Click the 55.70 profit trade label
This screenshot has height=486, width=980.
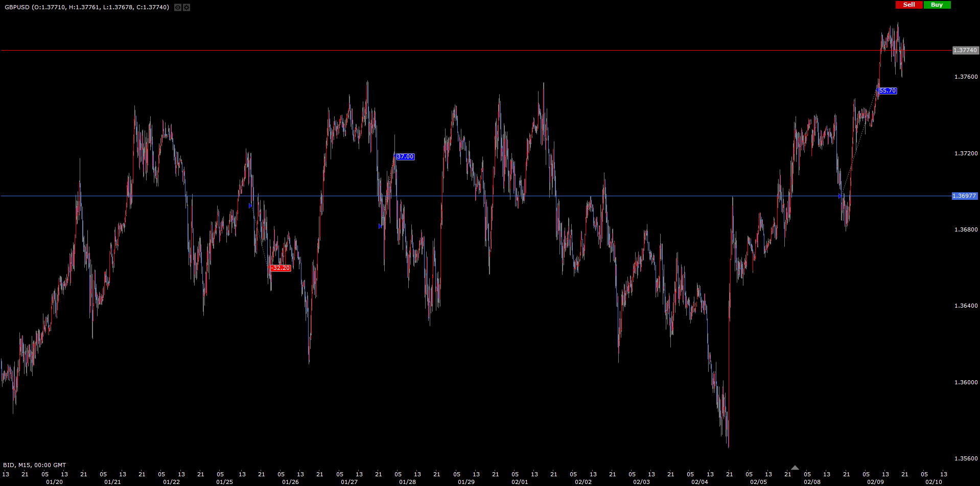click(888, 91)
